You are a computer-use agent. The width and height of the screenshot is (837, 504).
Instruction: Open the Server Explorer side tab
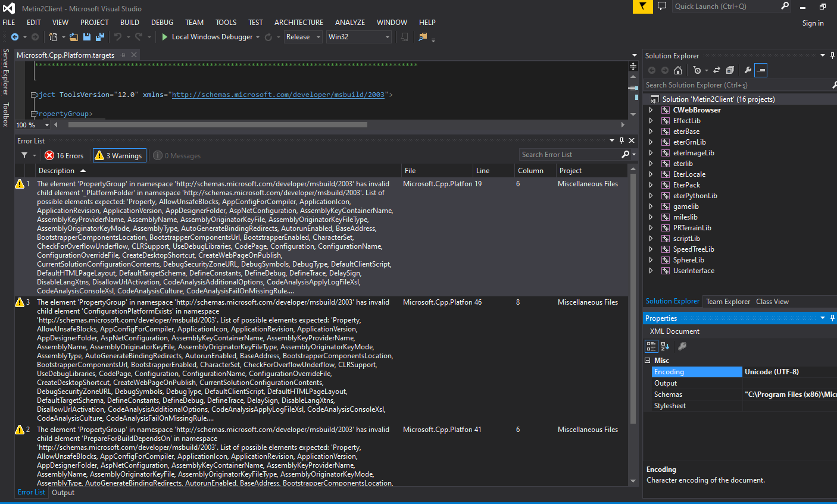6,72
